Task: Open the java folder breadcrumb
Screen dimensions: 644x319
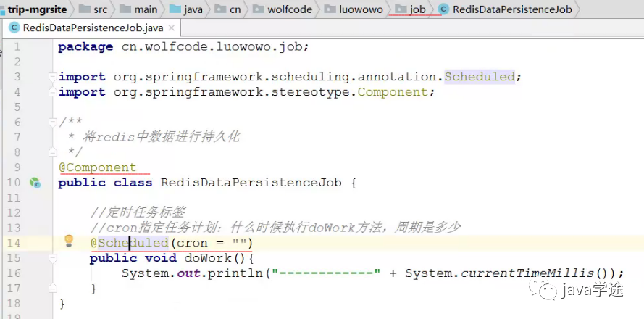Action: click(185, 9)
